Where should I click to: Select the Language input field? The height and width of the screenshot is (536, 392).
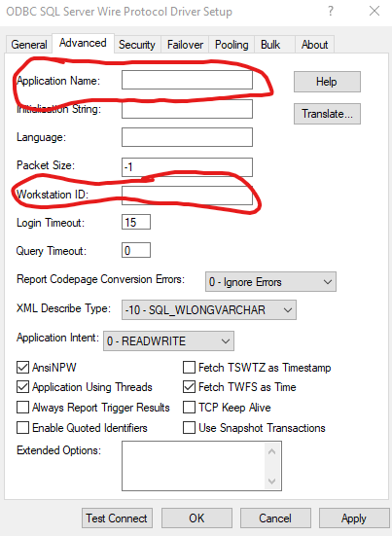click(x=187, y=137)
